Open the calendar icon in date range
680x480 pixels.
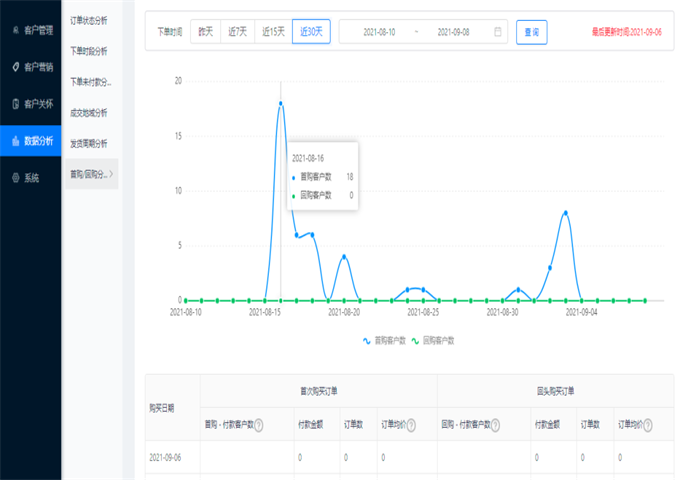498,32
